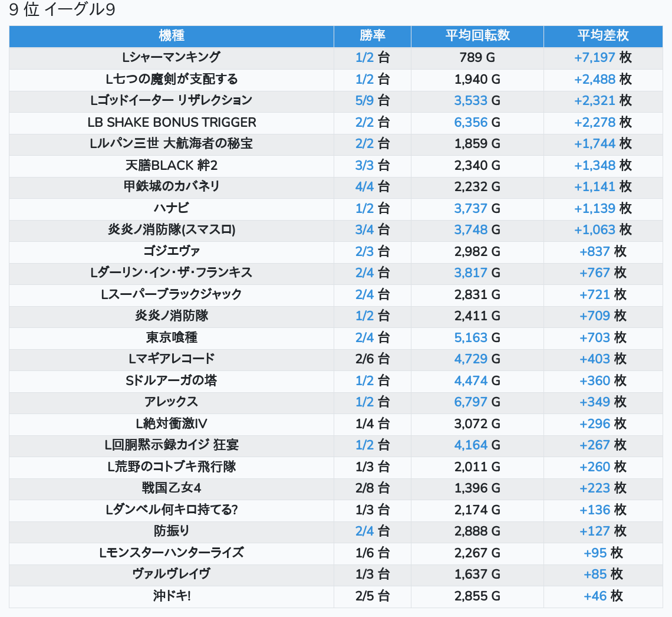This screenshot has height=617, width=672.
Task: Open the Lモンスターハンターライズ machine entry
Action: click(x=172, y=553)
